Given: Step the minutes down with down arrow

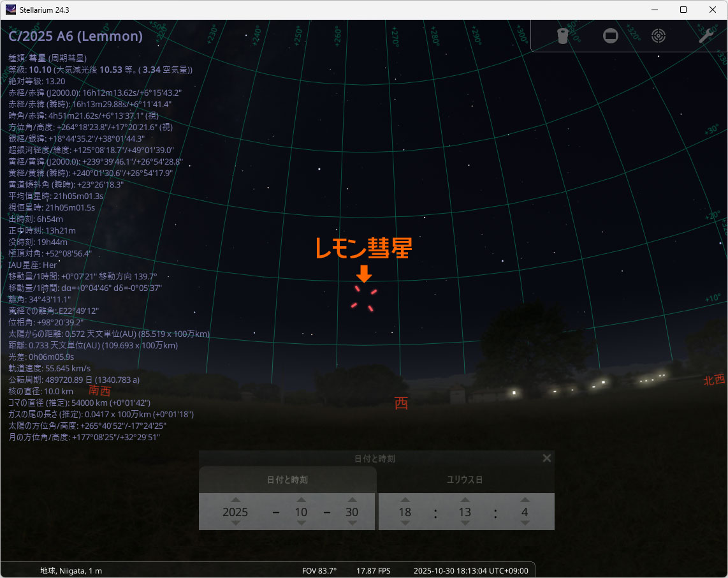Looking at the screenshot, I should [465, 524].
